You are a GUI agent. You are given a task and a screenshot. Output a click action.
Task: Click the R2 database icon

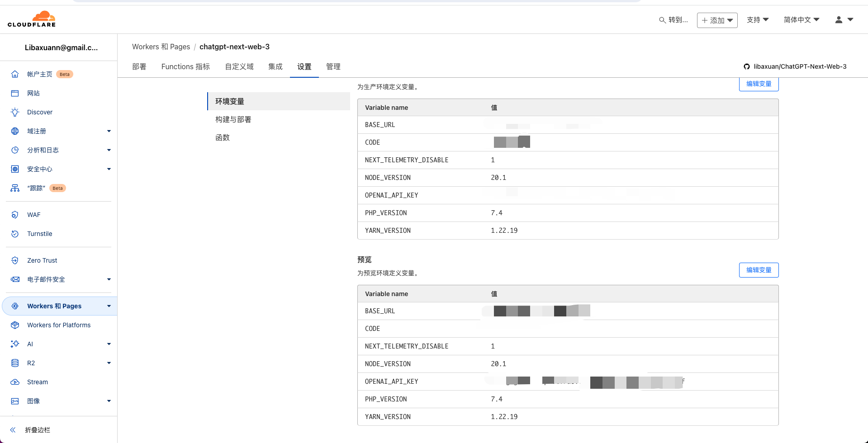tap(15, 363)
